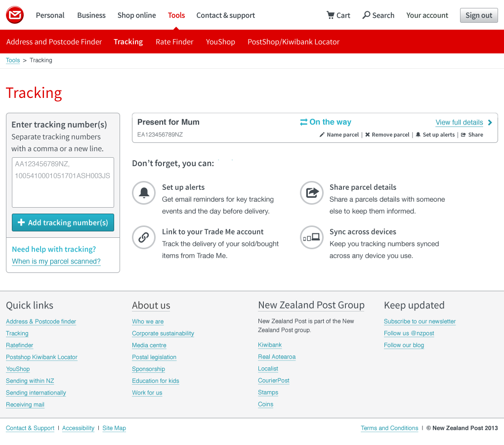This screenshot has width=504, height=445.
Task: Open CourierPost link
Action: (x=274, y=381)
